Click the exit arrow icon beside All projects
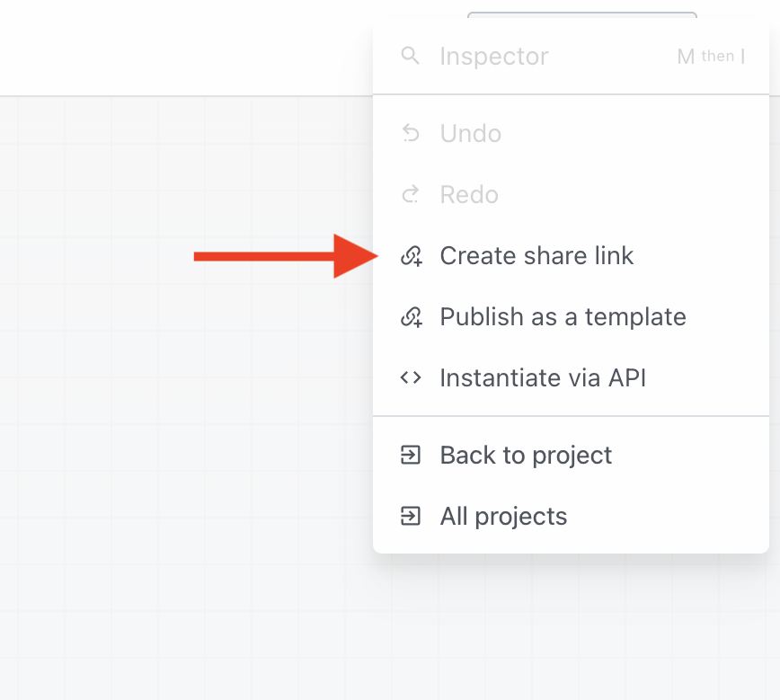 [411, 516]
